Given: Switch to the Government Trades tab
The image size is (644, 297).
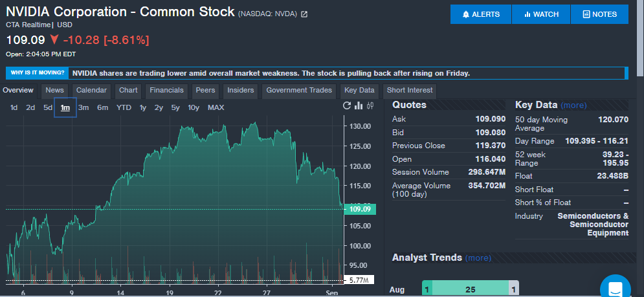Looking at the screenshot, I should (299, 91).
